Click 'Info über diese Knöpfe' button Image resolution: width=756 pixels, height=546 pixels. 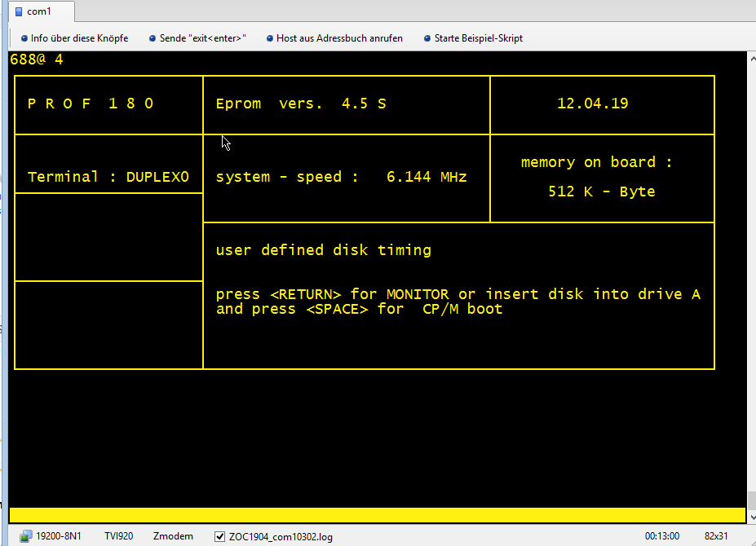[x=79, y=38]
